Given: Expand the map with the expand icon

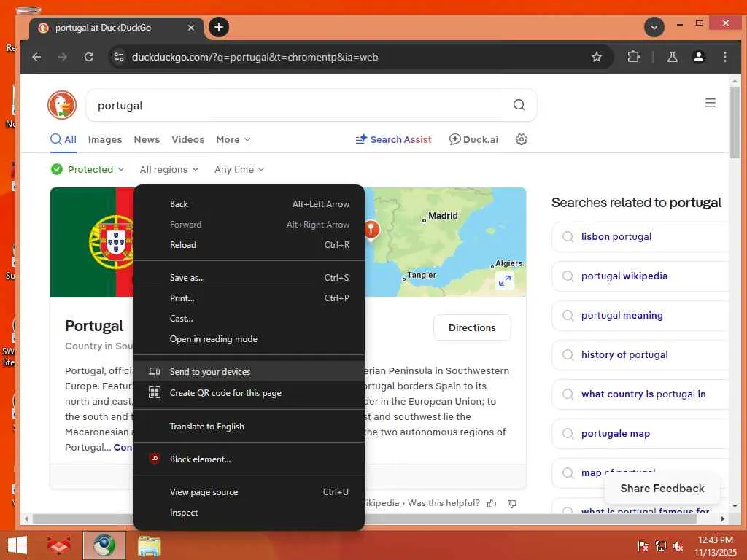Looking at the screenshot, I should [505, 281].
